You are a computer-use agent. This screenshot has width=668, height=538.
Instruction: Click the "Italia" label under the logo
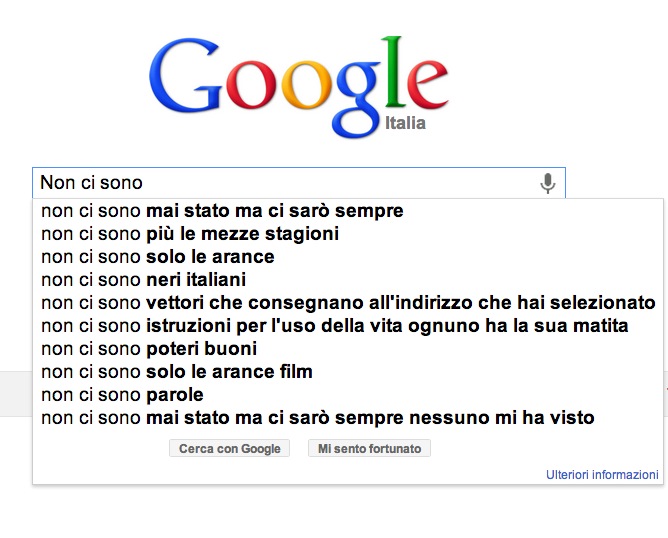click(405, 123)
